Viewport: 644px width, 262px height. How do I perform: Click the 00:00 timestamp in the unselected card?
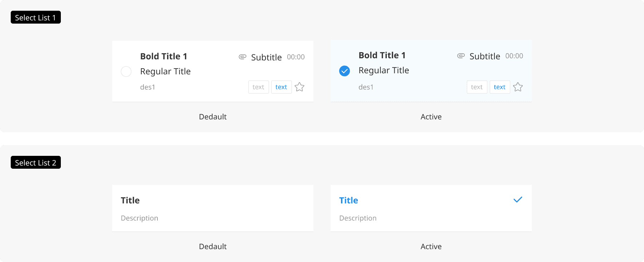tap(296, 57)
